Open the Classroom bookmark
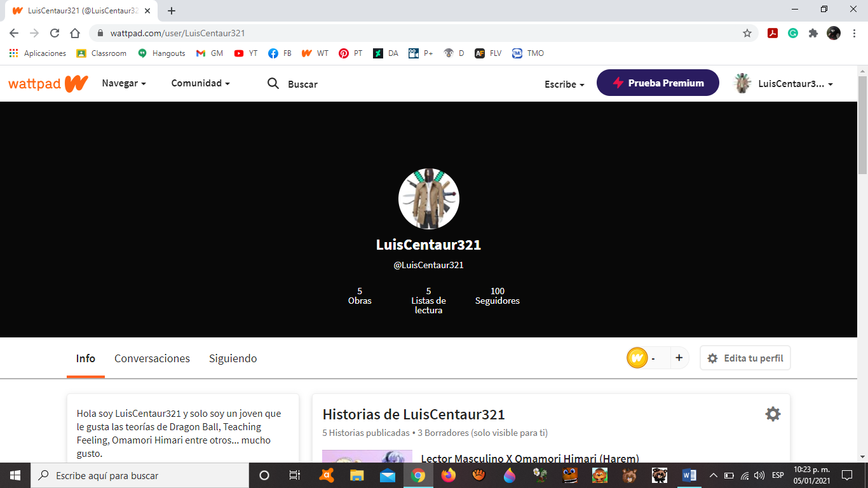 pyautogui.click(x=102, y=53)
